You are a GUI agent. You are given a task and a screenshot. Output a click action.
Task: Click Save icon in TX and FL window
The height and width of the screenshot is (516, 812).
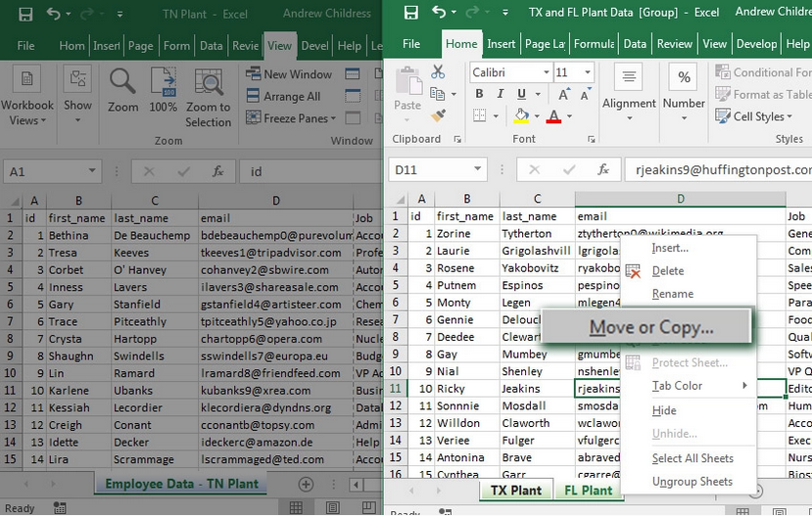tap(411, 13)
